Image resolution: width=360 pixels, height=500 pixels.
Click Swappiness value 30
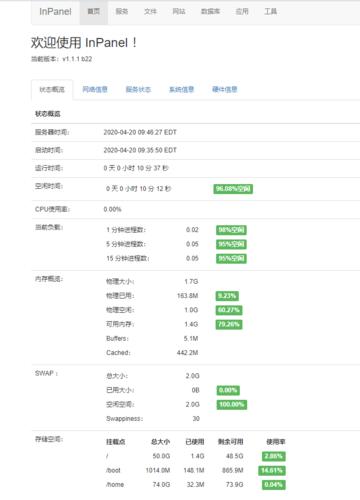196,419
